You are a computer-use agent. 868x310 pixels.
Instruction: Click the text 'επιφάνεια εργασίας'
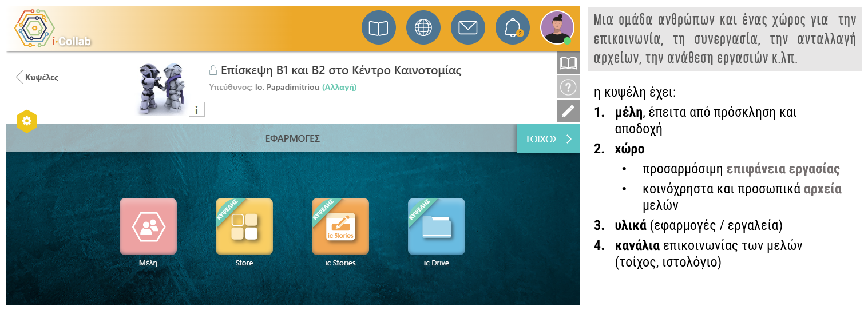(783, 169)
